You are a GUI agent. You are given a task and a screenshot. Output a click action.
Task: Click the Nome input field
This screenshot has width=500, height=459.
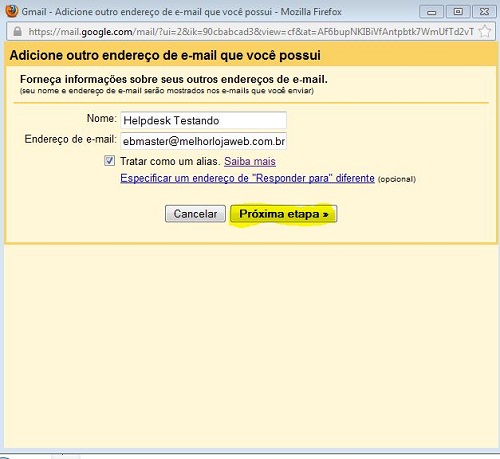tap(203, 120)
